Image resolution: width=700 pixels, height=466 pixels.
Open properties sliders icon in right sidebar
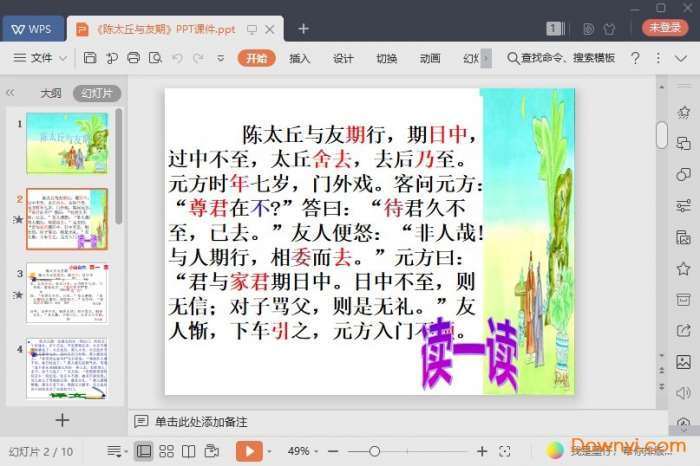(683, 206)
